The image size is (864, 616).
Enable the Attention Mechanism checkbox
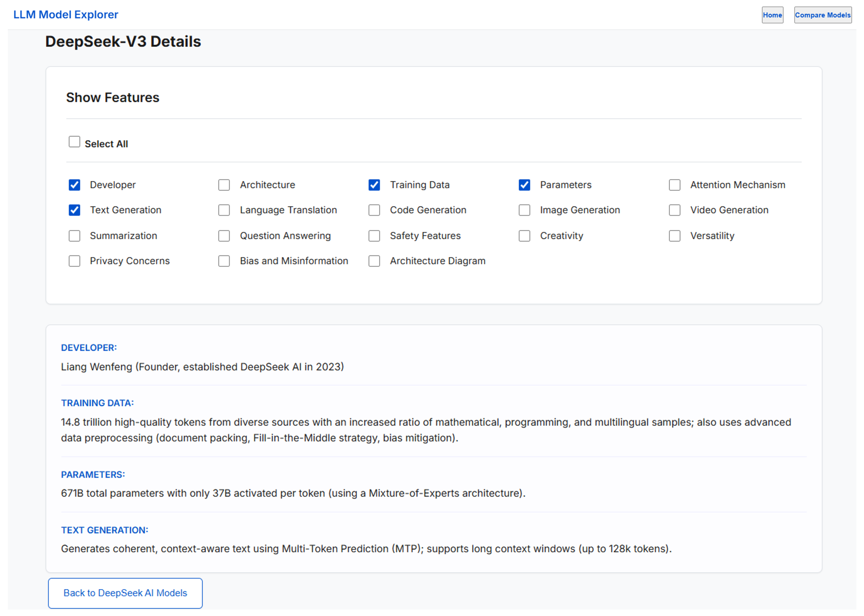(x=674, y=185)
